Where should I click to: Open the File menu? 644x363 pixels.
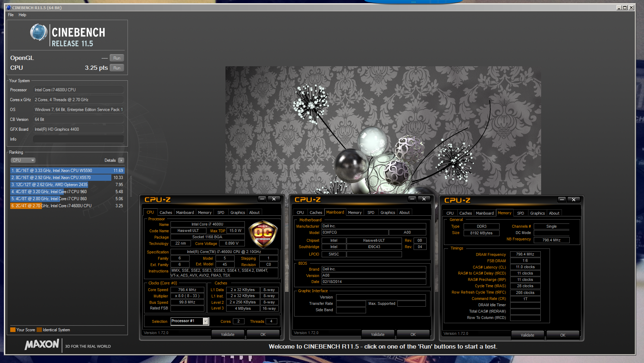(x=11, y=15)
